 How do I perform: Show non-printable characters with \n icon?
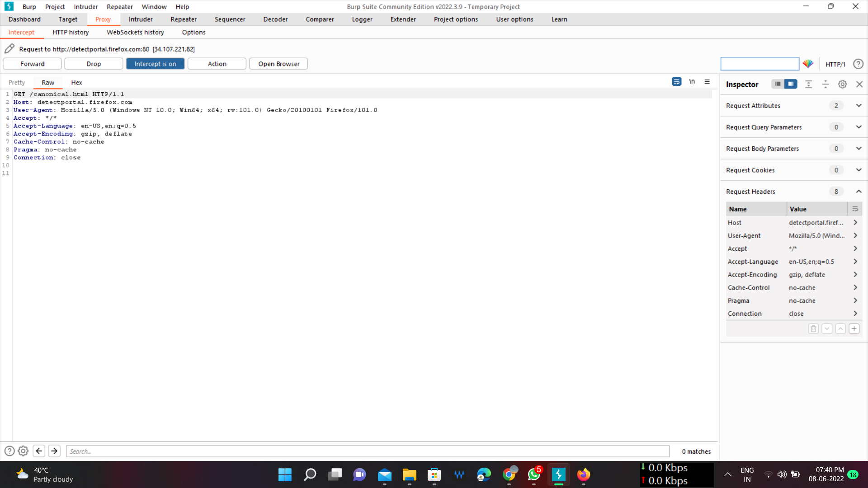pos(692,82)
